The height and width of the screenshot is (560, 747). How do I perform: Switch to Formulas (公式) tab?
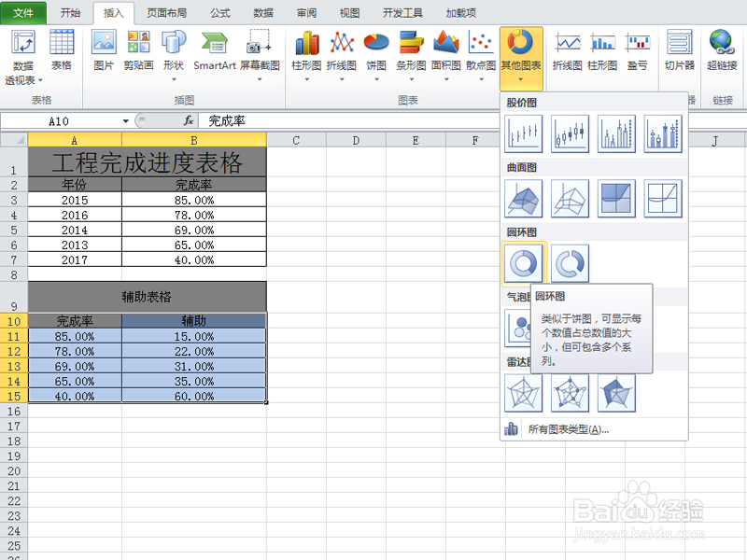click(220, 13)
